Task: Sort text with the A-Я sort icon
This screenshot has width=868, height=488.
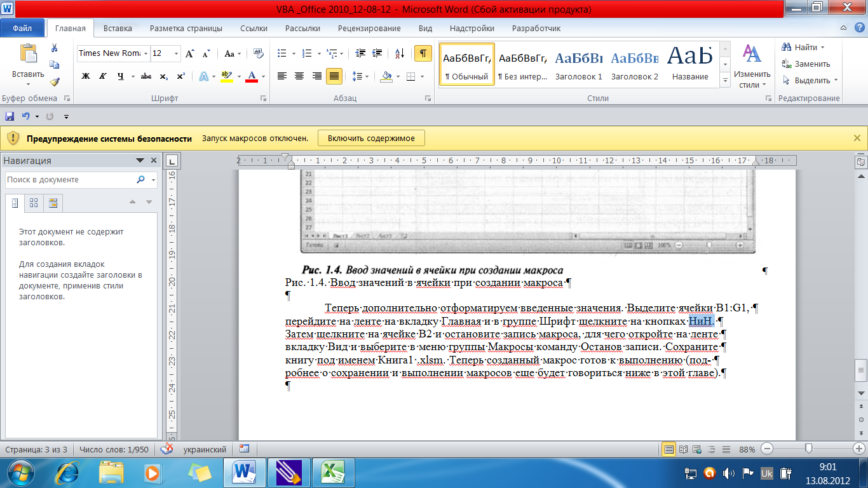Action: (x=400, y=53)
